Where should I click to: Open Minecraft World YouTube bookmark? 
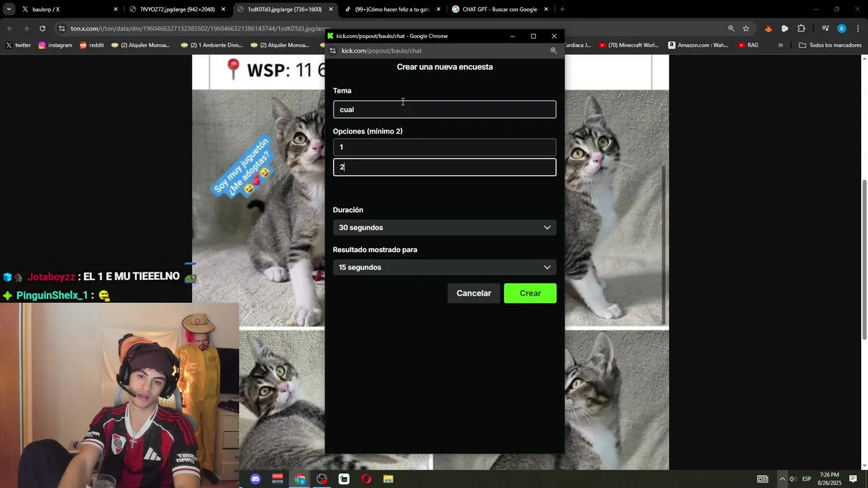click(629, 45)
